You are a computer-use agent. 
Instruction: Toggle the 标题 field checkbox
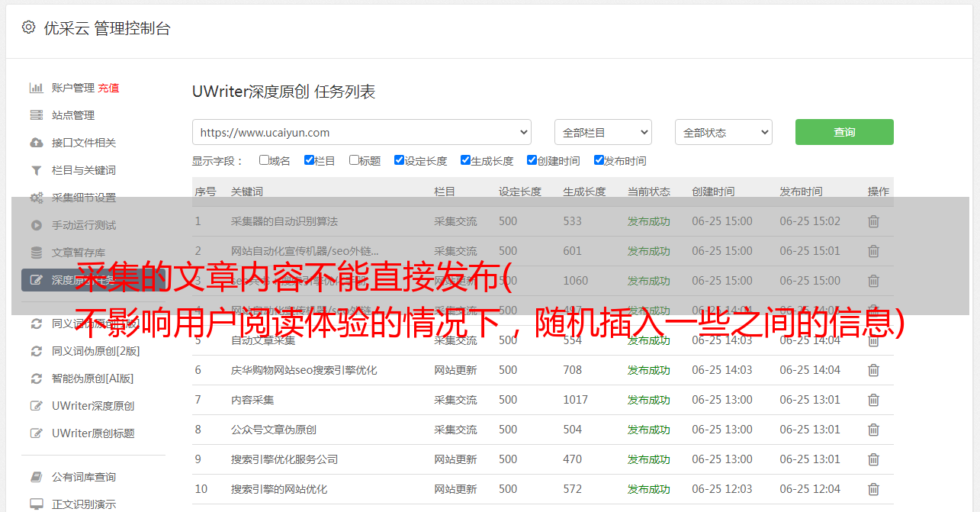354,160
